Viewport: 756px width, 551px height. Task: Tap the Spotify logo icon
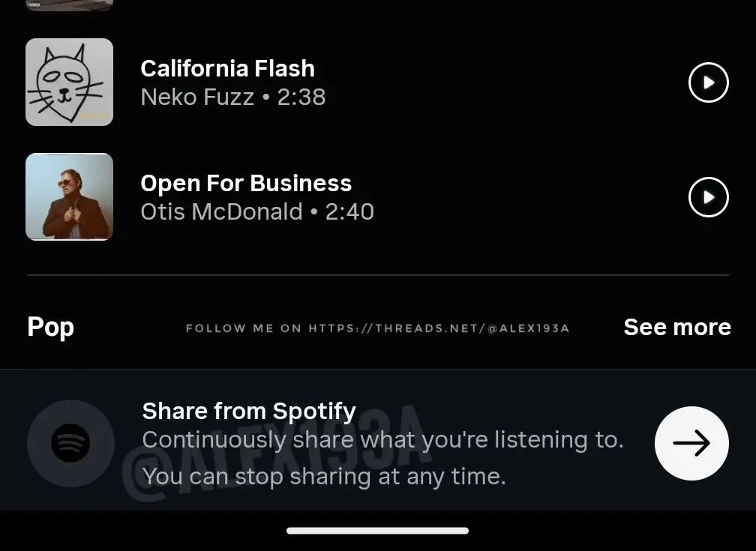pyautogui.click(x=70, y=443)
